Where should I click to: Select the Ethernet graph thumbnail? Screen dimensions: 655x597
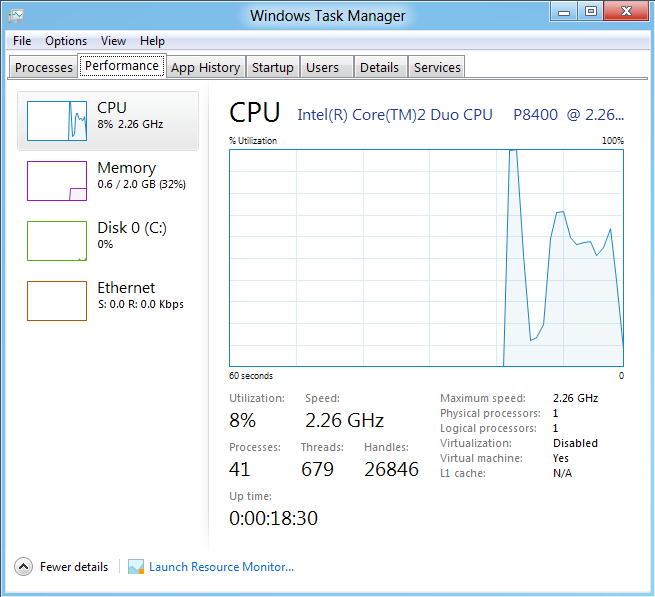click(x=57, y=301)
